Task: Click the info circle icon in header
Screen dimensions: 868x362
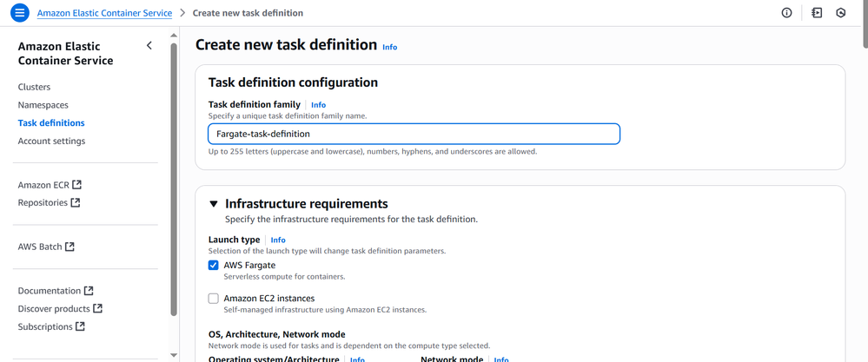Action: 787,13
